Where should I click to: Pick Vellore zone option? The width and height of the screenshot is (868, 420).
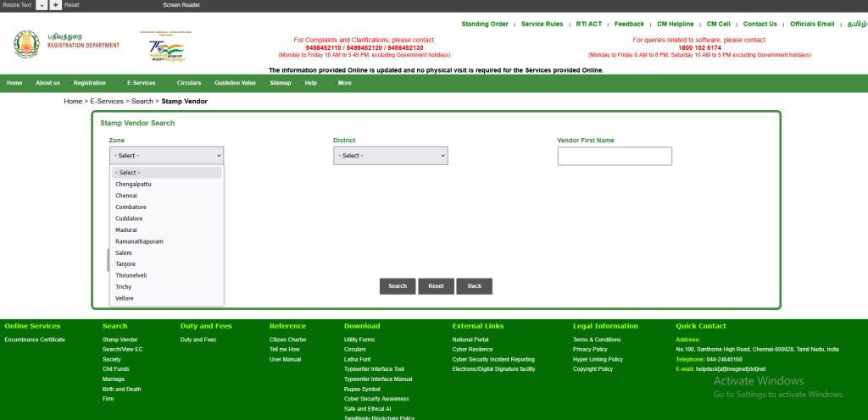(125, 298)
